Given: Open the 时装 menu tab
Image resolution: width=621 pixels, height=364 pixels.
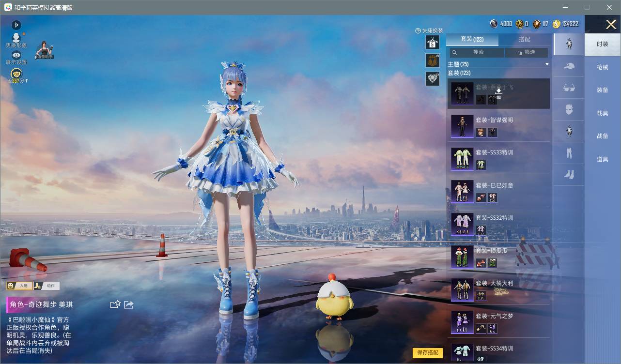Looking at the screenshot, I should [603, 44].
